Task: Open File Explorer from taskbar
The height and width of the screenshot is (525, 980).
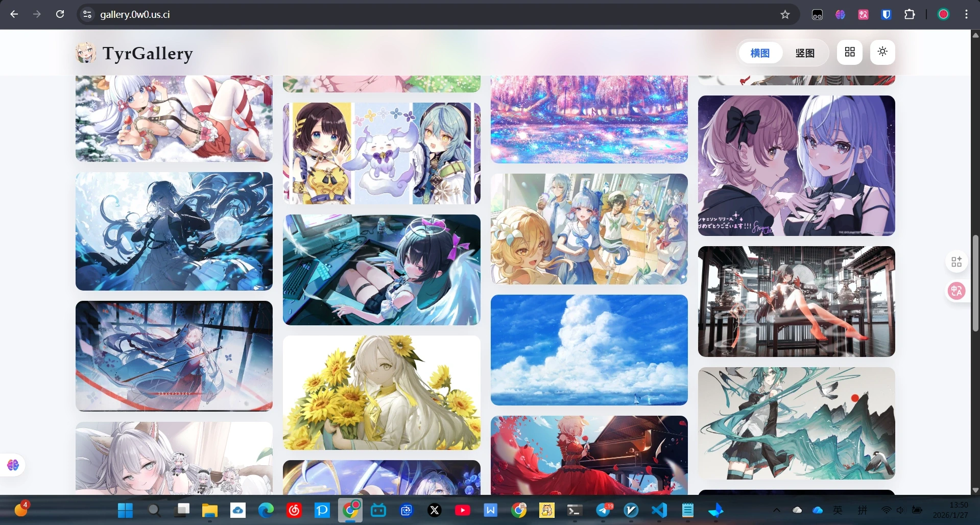Action: tap(209, 510)
